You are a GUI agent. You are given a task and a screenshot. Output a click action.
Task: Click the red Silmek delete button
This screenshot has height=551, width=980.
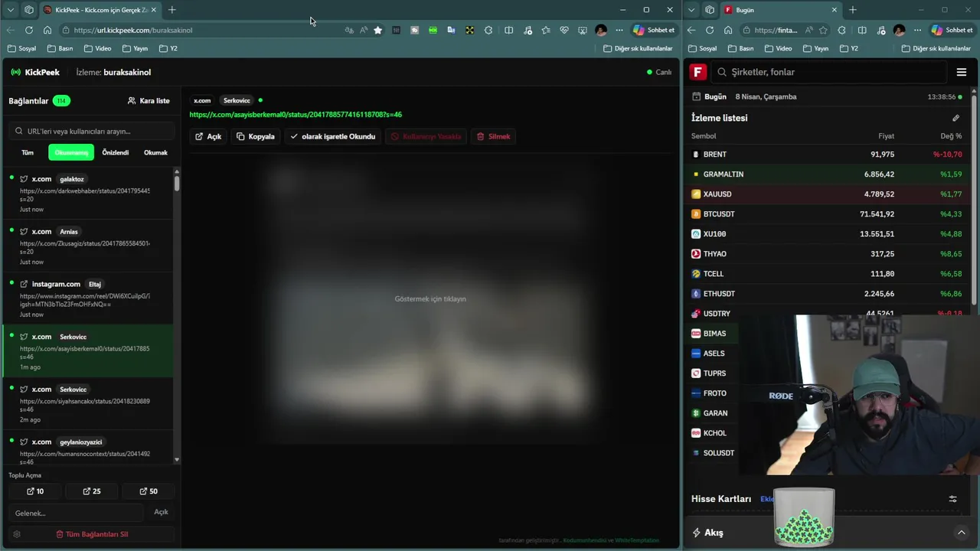pos(493,136)
